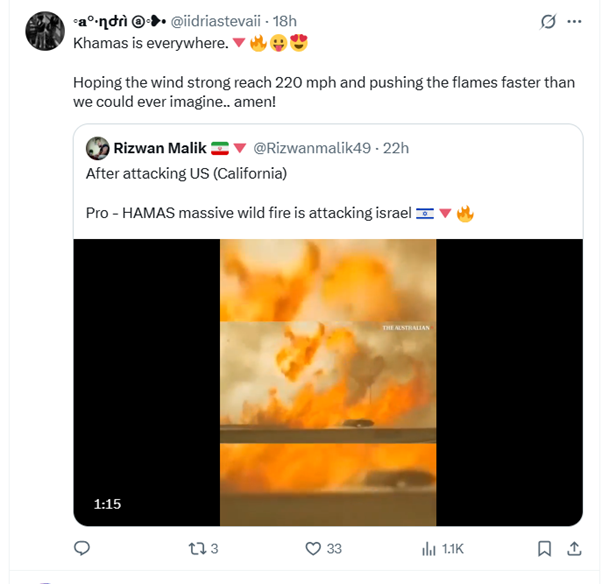Select the "Khamas is everywhere" tweet text

[x=151, y=43]
